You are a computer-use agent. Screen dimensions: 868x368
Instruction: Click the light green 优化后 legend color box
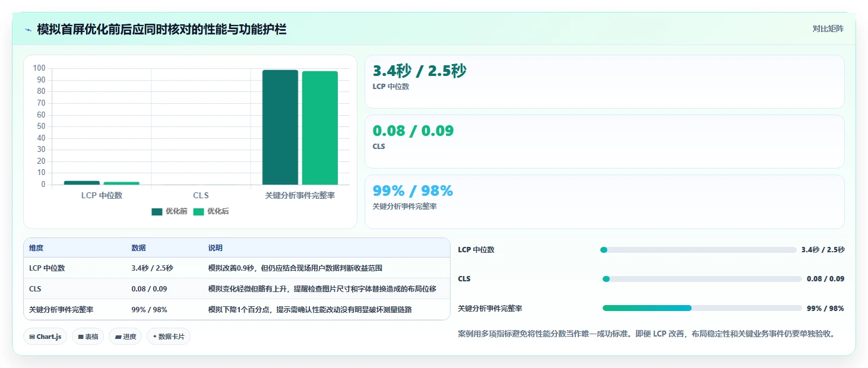click(198, 212)
